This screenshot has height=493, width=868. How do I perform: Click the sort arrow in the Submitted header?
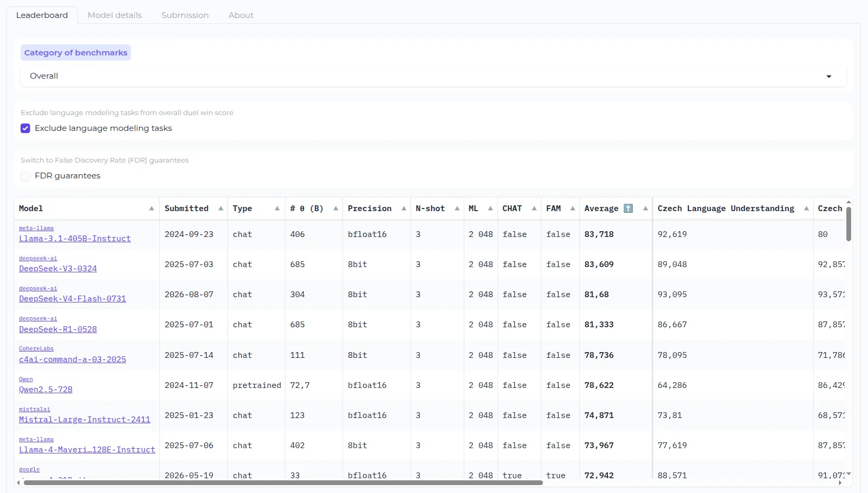click(x=221, y=208)
